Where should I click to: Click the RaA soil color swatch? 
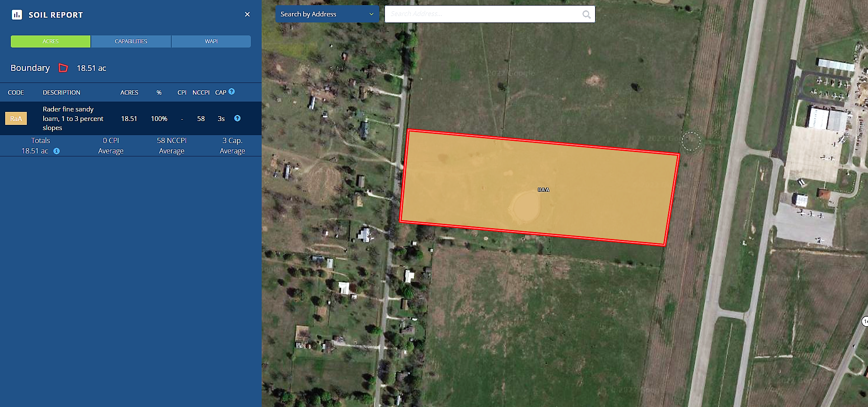point(16,118)
